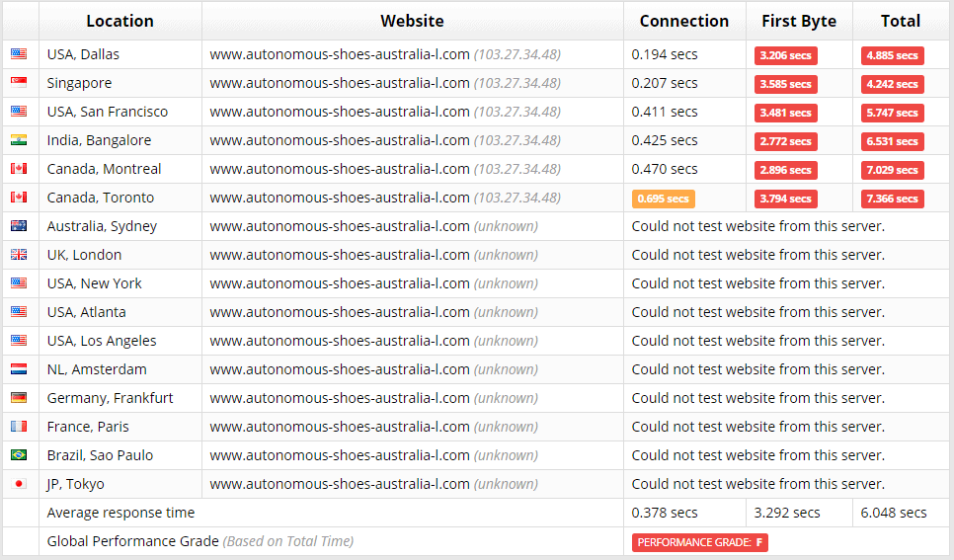Click the 3.206 secs first byte badge
Screen dimensions: 954x560
(785, 55)
